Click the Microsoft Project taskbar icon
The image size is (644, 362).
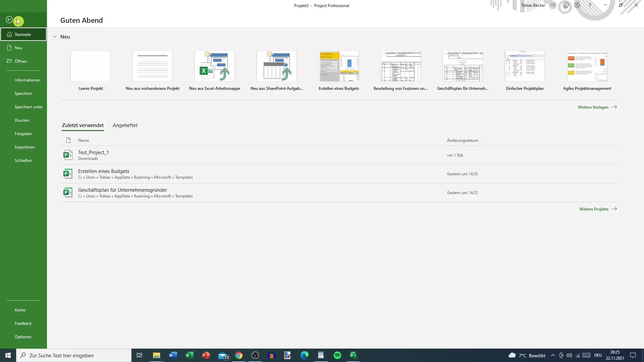click(x=354, y=355)
